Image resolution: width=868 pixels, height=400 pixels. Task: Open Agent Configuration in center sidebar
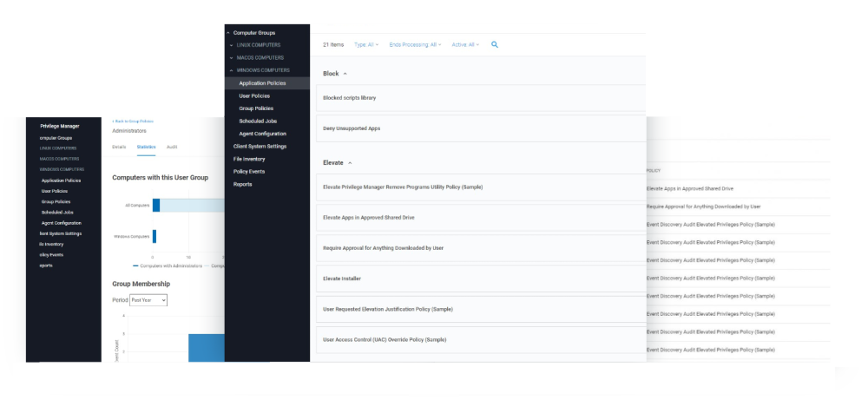(x=262, y=134)
